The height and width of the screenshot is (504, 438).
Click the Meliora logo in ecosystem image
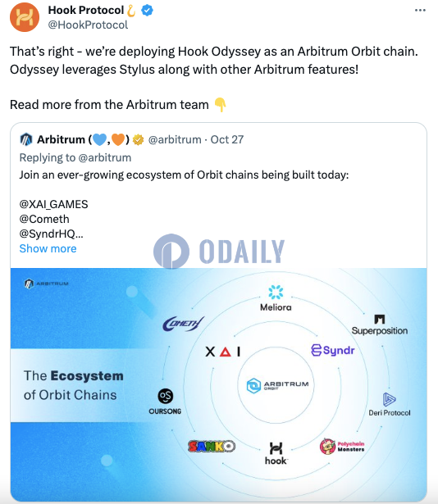276,298
